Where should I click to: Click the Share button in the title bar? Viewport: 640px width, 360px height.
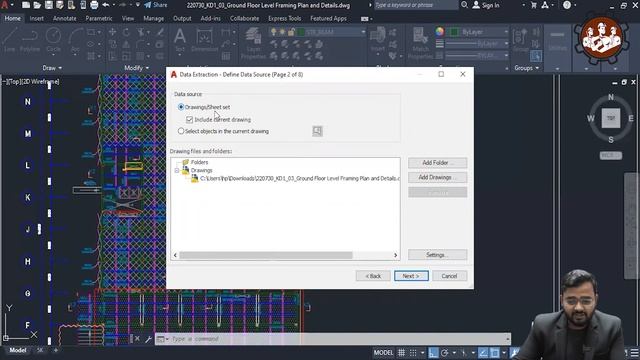click(x=156, y=5)
